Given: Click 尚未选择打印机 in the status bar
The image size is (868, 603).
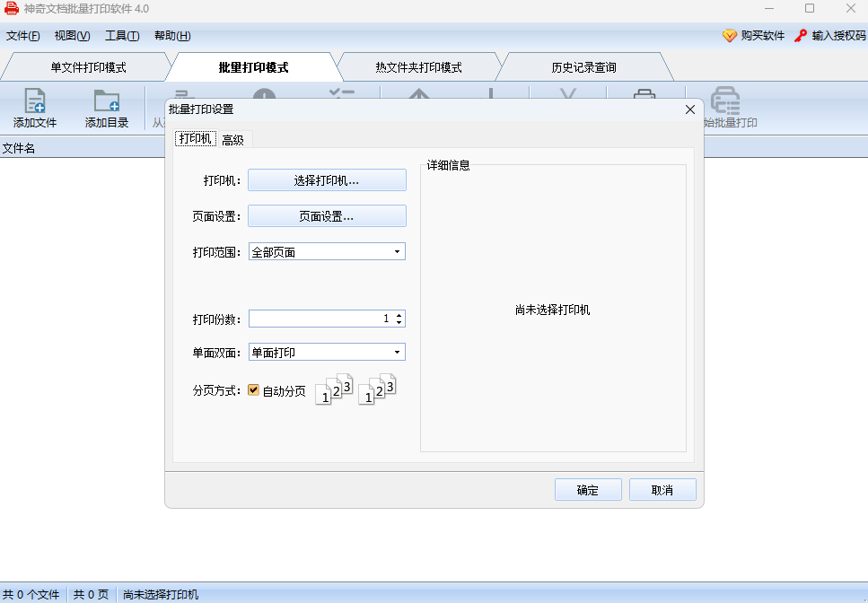Looking at the screenshot, I should click(161, 595).
